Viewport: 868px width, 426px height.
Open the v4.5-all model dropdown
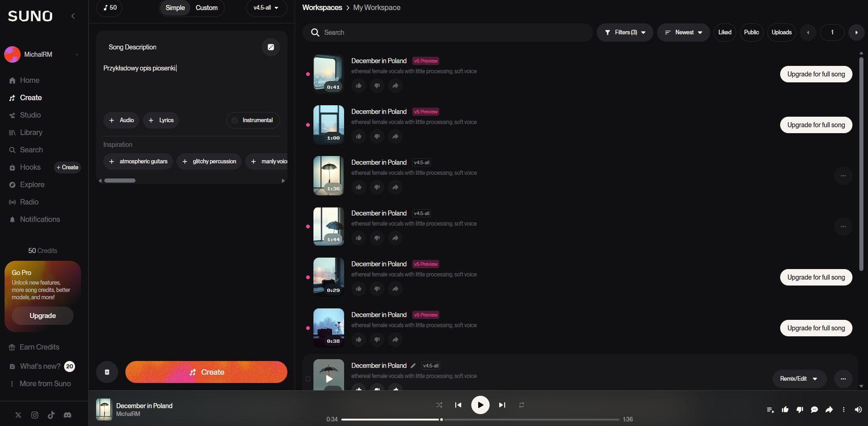click(266, 8)
